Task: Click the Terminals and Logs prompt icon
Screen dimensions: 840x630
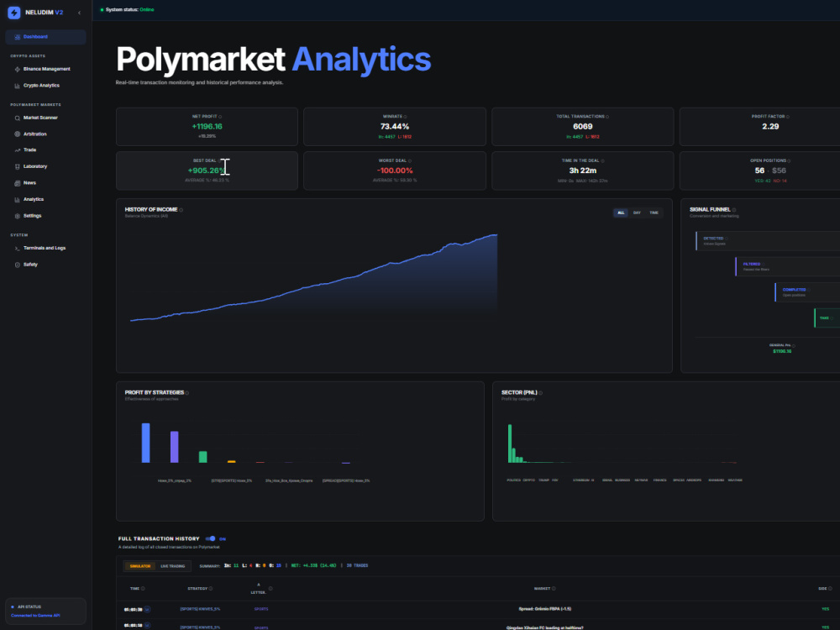Action: (x=17, y=248)
